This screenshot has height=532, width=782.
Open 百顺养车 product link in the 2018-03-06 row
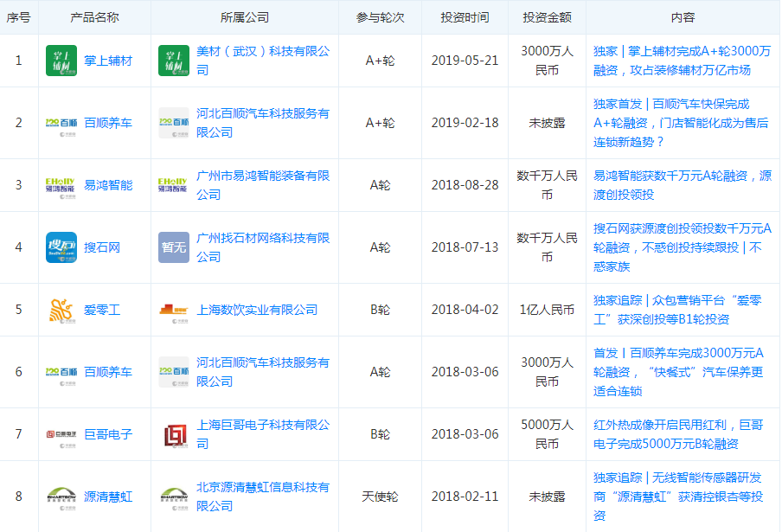click(x=108, y=373)
